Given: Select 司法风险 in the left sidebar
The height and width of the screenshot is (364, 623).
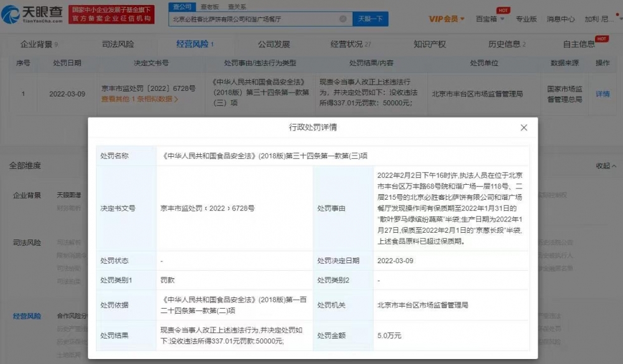Looking at the screenshot, I should (x=27, y=243).
